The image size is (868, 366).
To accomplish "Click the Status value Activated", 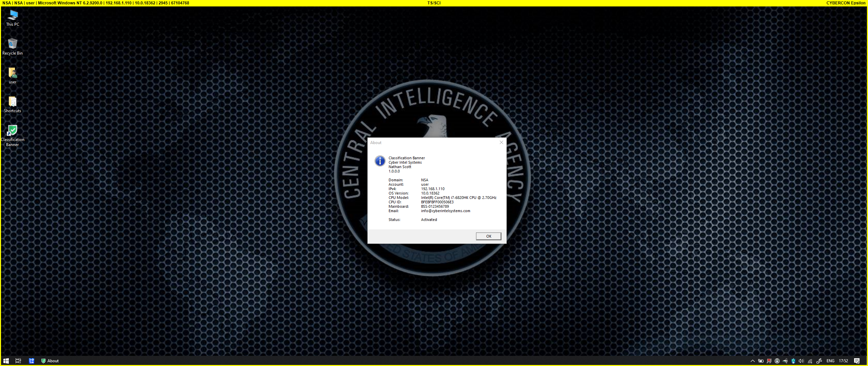I will (429, 220).
